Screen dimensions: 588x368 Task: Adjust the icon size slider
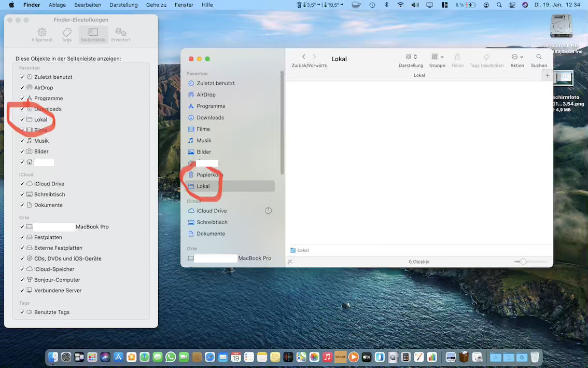pos(523,262)
